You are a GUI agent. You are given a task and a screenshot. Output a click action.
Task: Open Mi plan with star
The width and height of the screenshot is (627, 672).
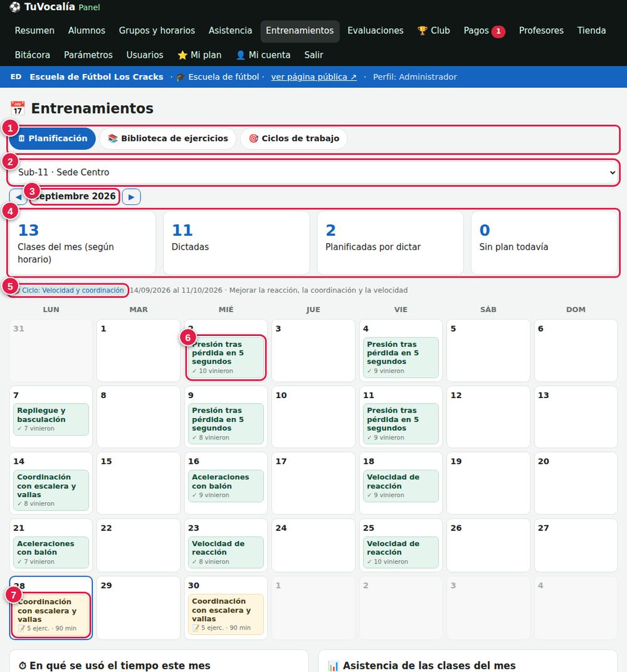pos(199,55)
